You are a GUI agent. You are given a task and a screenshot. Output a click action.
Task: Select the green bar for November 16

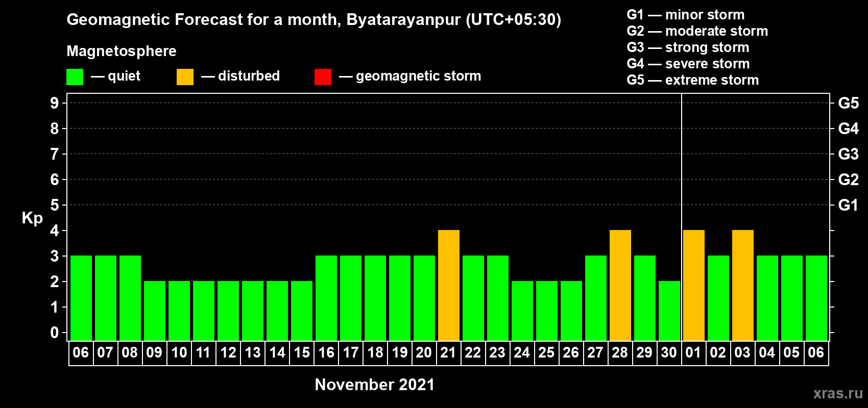pyautogui.click(x=326, y=298)
